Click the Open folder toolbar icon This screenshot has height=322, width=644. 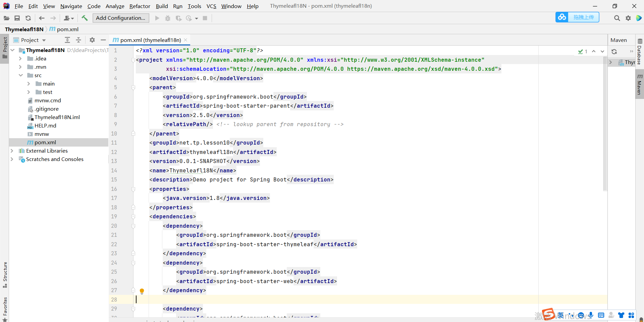[x=6, y=18]
